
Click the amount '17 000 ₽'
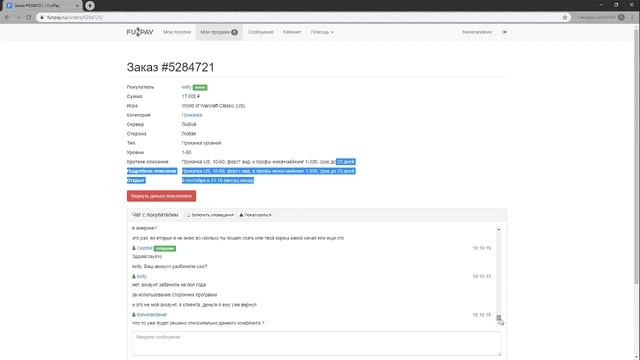coord(191,96)
